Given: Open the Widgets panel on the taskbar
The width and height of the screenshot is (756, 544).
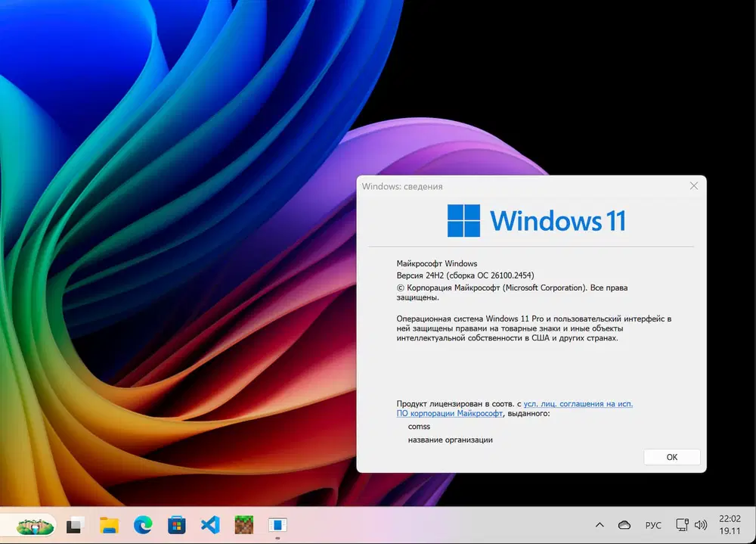Looking at the screenshot, I should pos(34,524).
